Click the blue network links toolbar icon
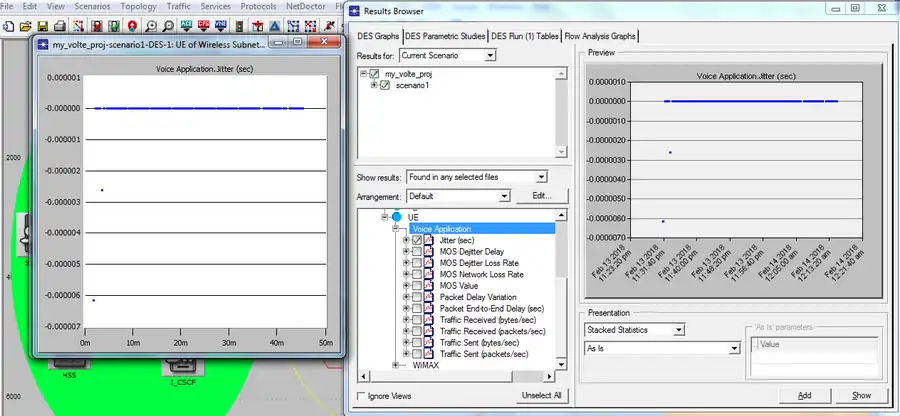The height and width of the screenshot is (416, 900). click(x=293, y=26)
